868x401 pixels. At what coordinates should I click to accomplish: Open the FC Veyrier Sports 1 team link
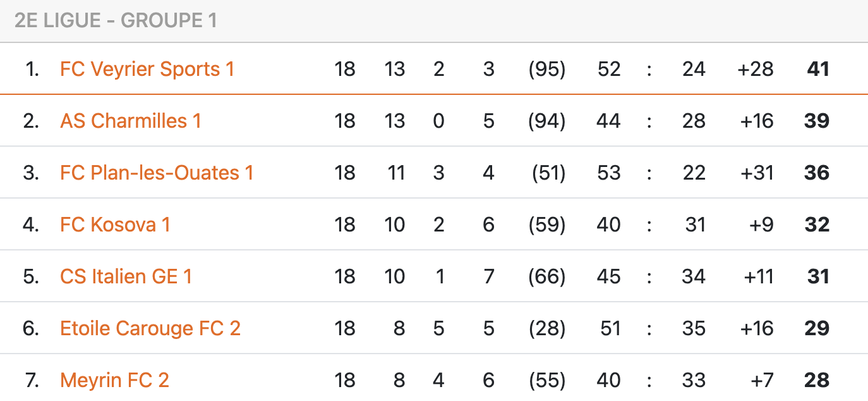[147, 69]
